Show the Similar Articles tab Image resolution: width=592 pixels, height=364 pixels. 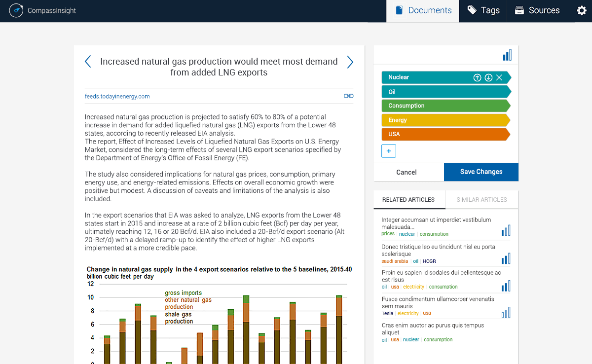[x=481, y=200]
